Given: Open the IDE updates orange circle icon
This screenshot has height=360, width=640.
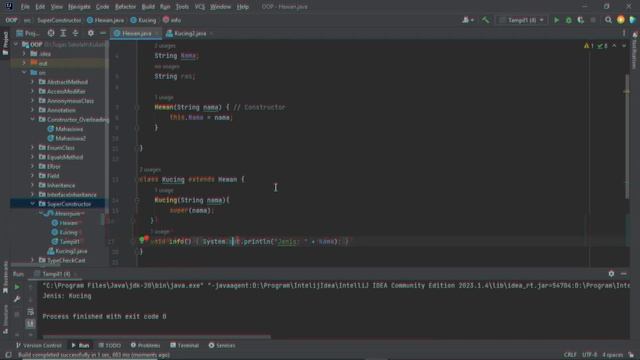Looking at the screenshot, I should (x=620, y=20).
